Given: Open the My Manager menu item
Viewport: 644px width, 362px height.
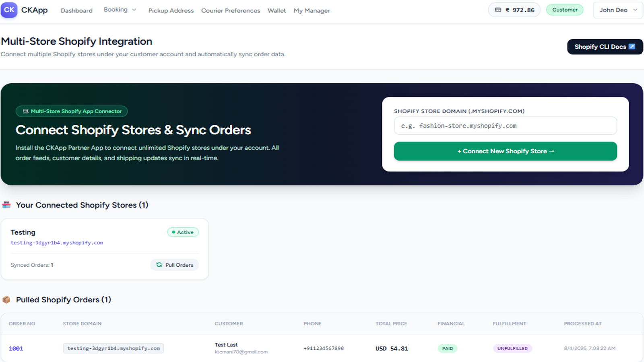Looking at the screenshot, I should pyautogui.click(x=312, y=10).
